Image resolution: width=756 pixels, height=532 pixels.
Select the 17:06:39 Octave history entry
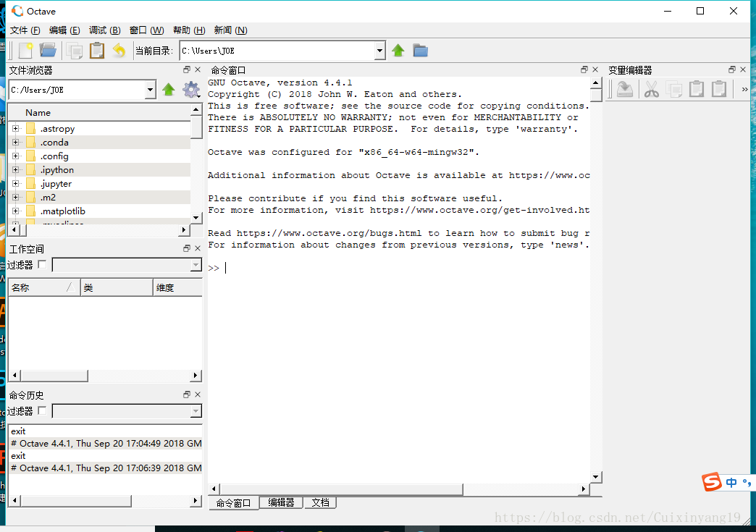[x=106, y=468]
